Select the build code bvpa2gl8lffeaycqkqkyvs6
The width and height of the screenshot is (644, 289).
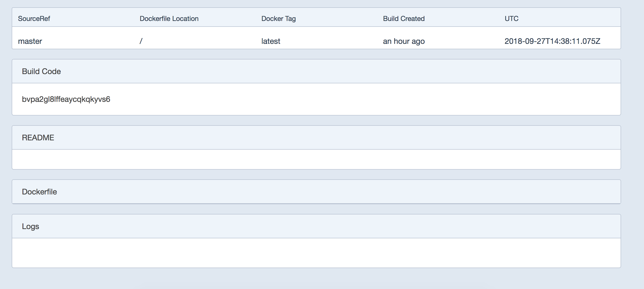pyautogui.click(x=66, y=99)
